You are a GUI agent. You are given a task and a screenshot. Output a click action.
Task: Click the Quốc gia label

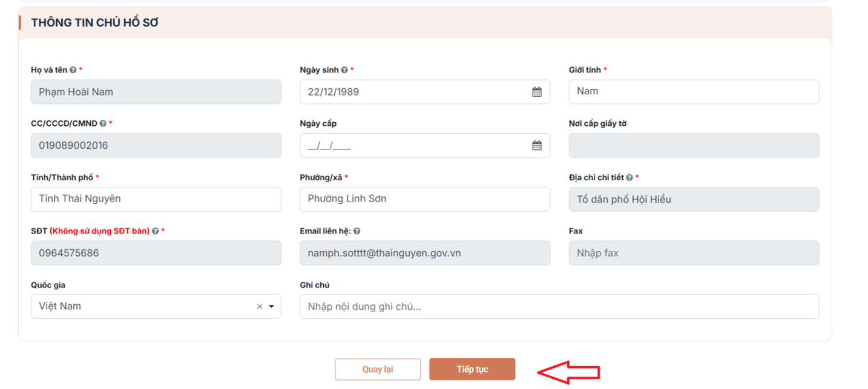point(48,285)
